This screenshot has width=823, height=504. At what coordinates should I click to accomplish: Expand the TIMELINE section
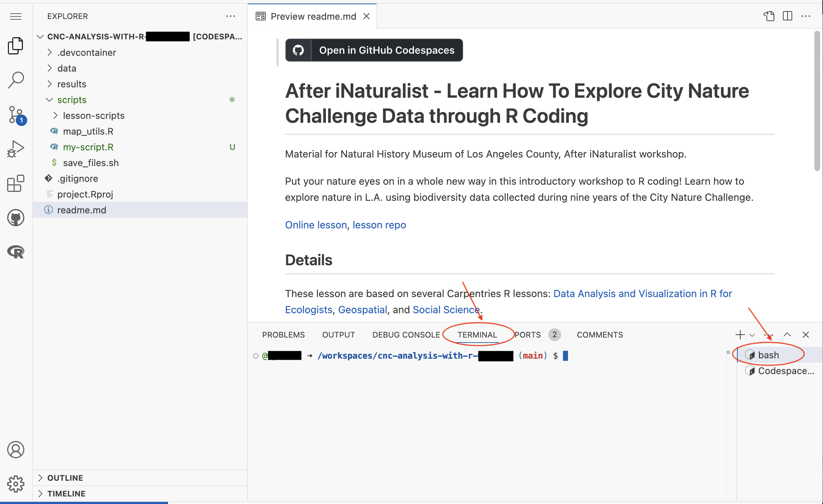[140, 494]
